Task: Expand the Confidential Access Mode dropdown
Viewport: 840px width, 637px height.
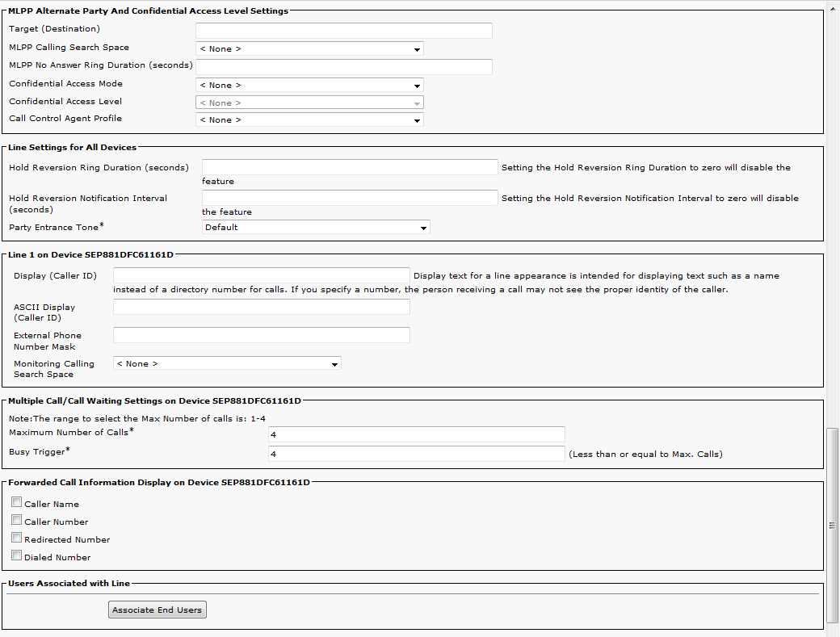Action: (x=309, y=86)
